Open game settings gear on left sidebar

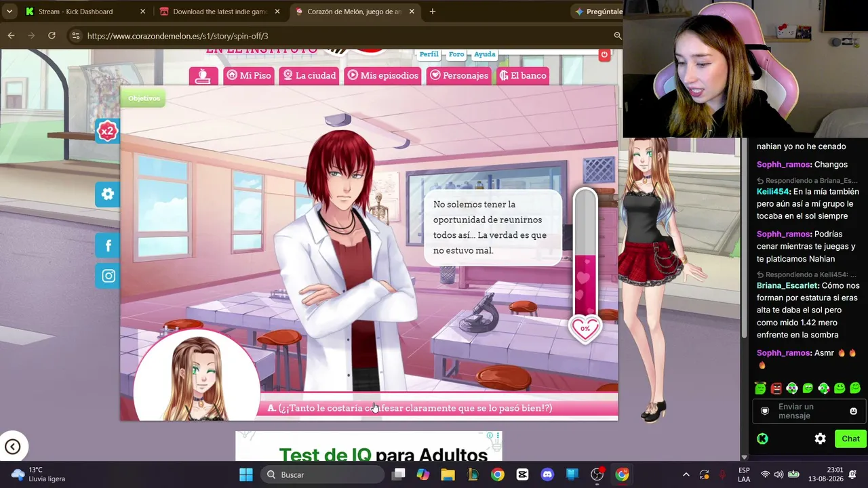[108, 195]
